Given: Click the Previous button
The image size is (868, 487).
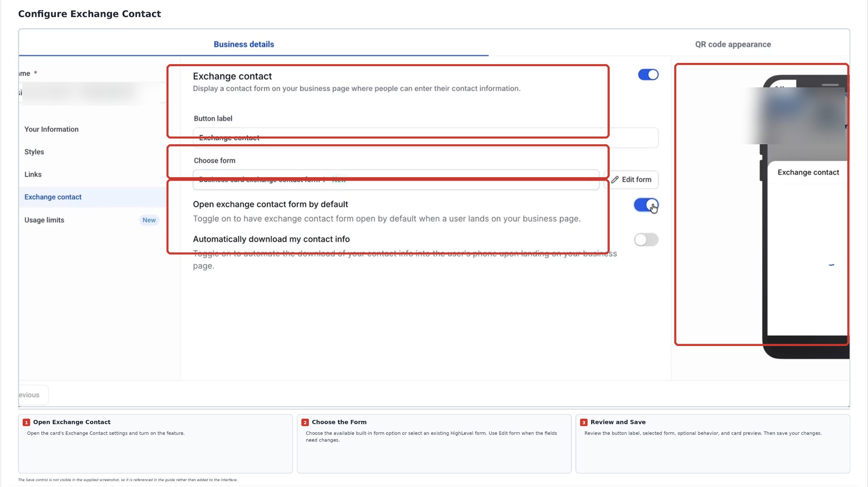Looking at the screenshot, I should pyautogui.click(x=33, y=395).
